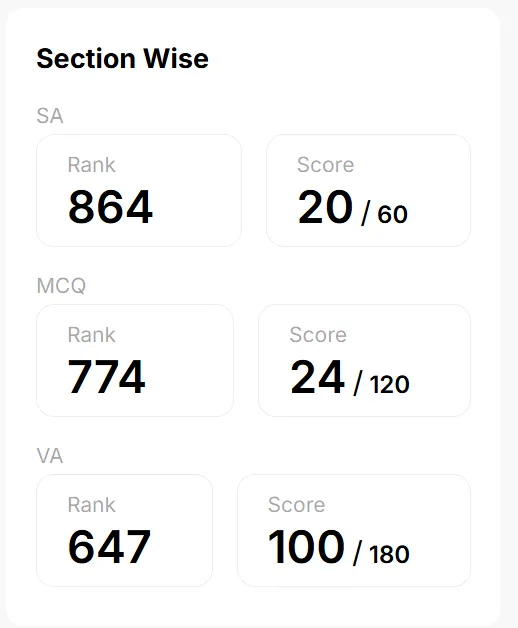Screen dimensions: 518x628
Task: Click the MCQ rank value 774
Action: click(x=107, y=377)
